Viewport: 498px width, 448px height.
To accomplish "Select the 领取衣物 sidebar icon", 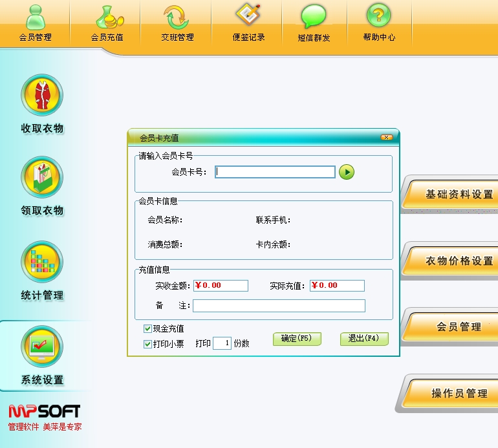I will [x=42, y=177].
